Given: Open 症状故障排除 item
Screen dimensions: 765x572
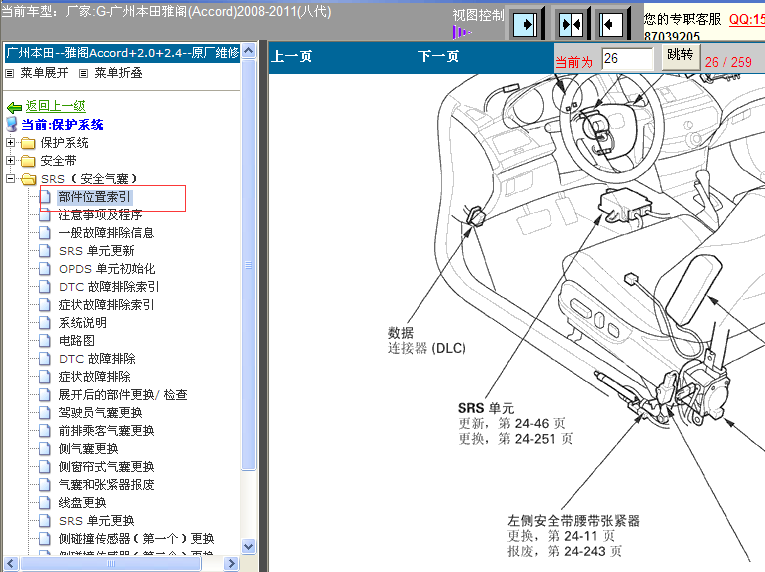Looking at the screenshot, I should pos(95,377).
